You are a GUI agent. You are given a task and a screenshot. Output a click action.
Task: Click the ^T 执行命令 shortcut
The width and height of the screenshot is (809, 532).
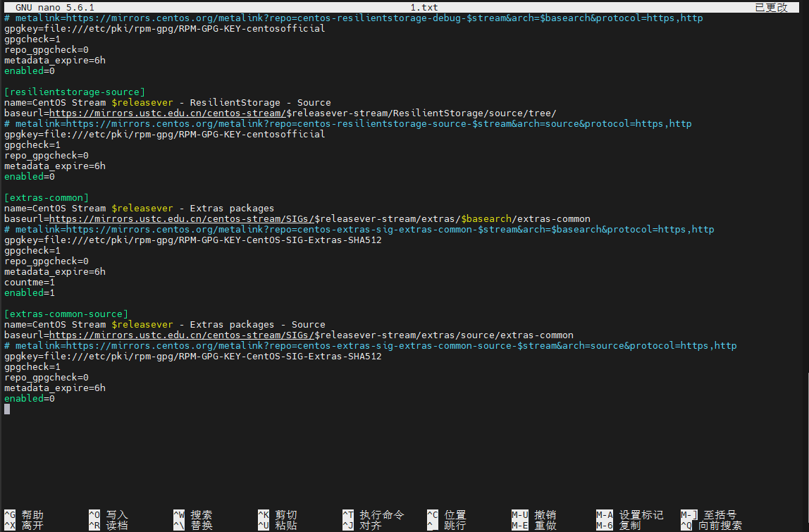[373, 515]
